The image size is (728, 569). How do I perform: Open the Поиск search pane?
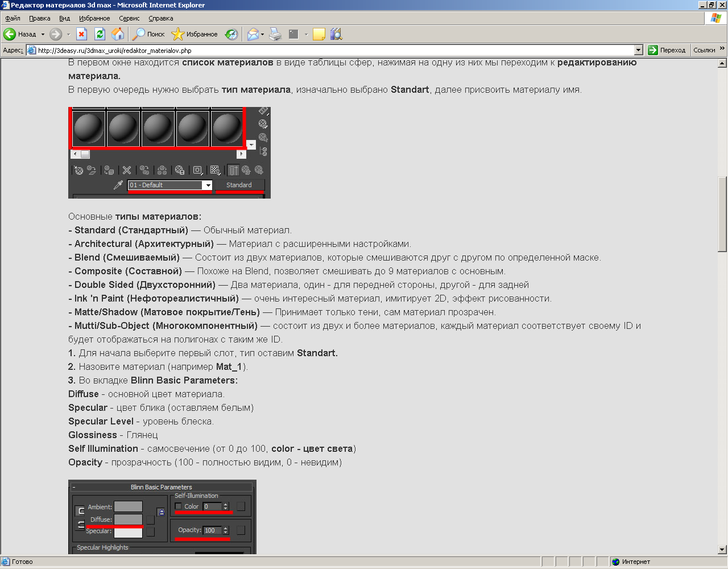point(148,34)
